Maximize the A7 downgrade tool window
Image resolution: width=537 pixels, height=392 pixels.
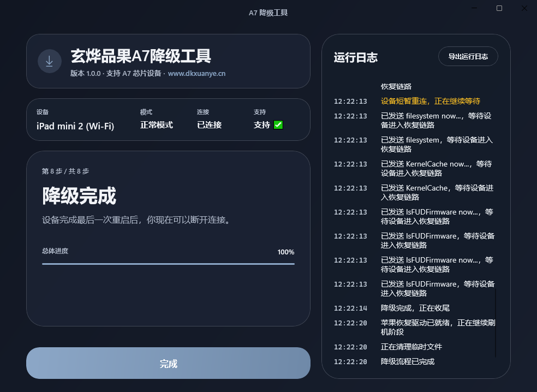(x=499, y=8)
